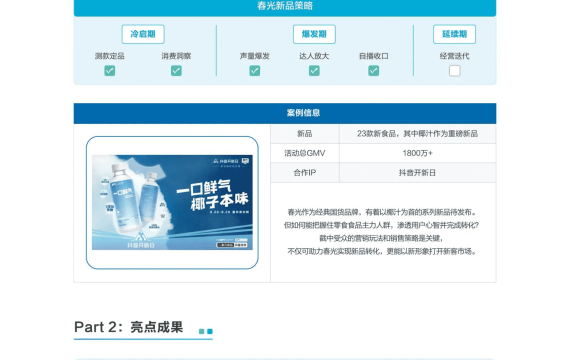Click the 消费洞察 label
Image resolution: width=570 pixels, height=360 pixels.
point(176,56)
